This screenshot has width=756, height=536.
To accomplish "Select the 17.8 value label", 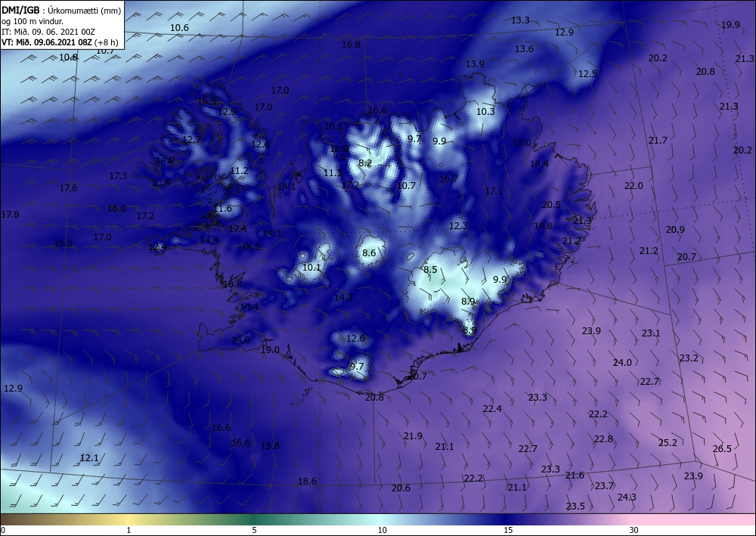I will pyautogui.click(x=10, y=214).
